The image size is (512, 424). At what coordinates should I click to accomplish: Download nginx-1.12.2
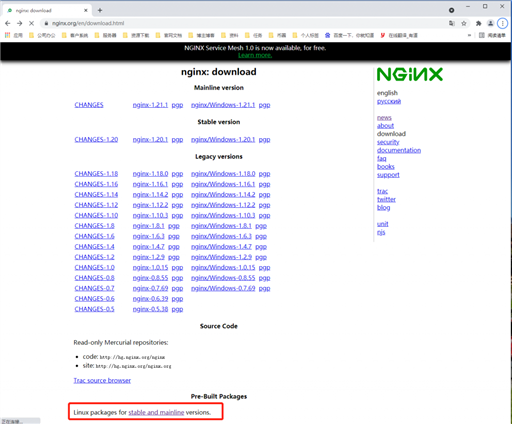click(150, 205)
